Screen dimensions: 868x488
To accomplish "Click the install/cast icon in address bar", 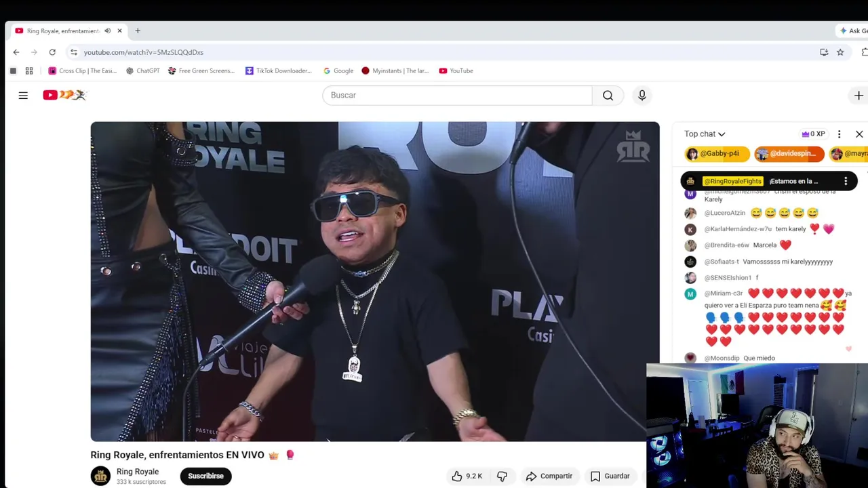I will click(824, 52).
